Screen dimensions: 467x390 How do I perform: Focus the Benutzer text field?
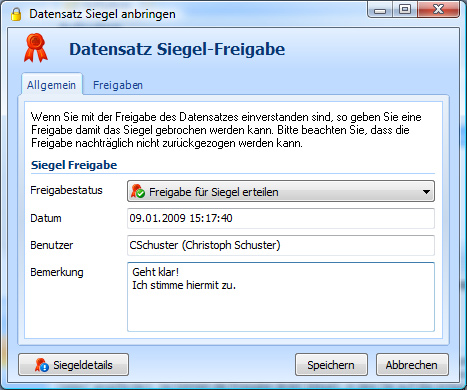click(x=281, y=245)
